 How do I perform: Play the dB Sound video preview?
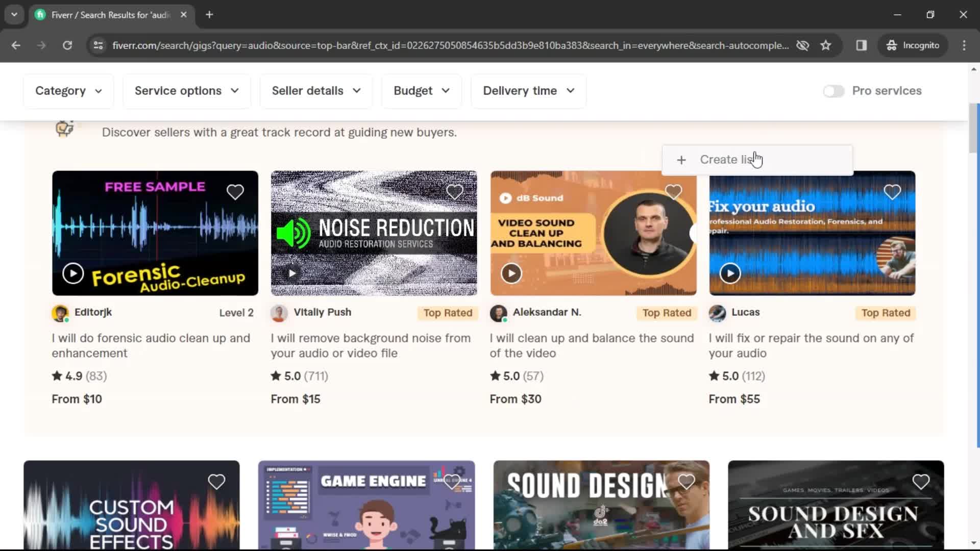[x=511, y=273]
